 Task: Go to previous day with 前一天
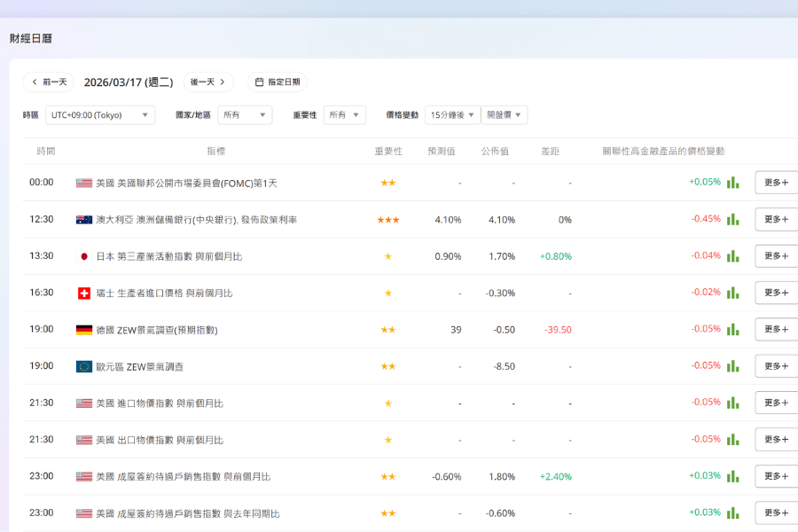tap(49, 82)
